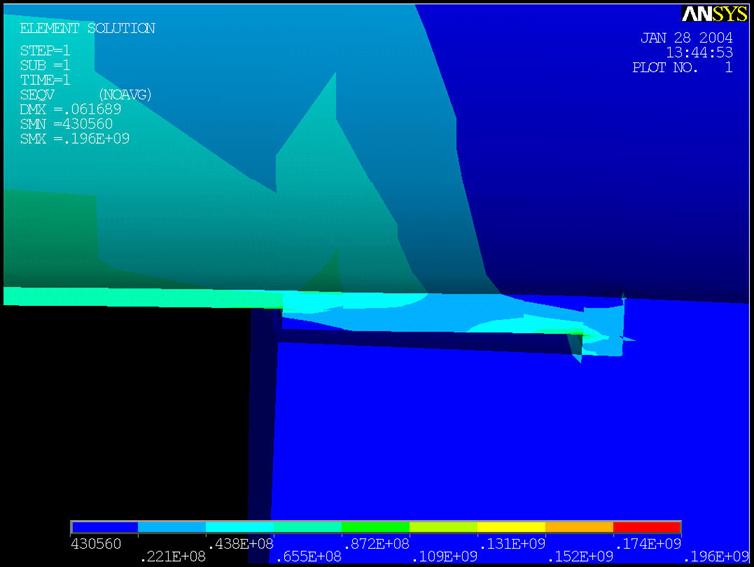Image resolution: width=754 pixels, height=567 pixels.
Task: Click the .438E+08 legend value
Action: pyautogui.click(x=240, y=544)
